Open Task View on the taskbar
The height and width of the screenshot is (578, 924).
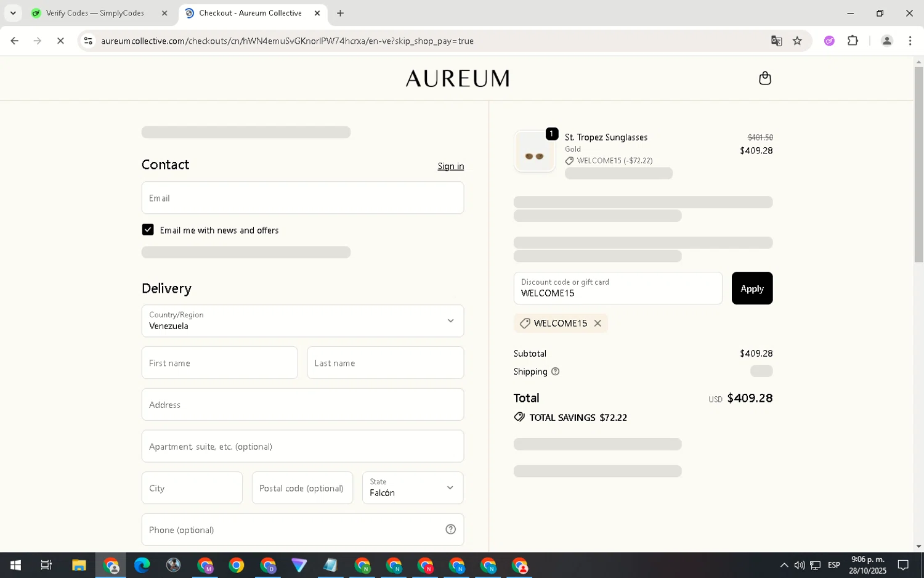pos(46,565)
